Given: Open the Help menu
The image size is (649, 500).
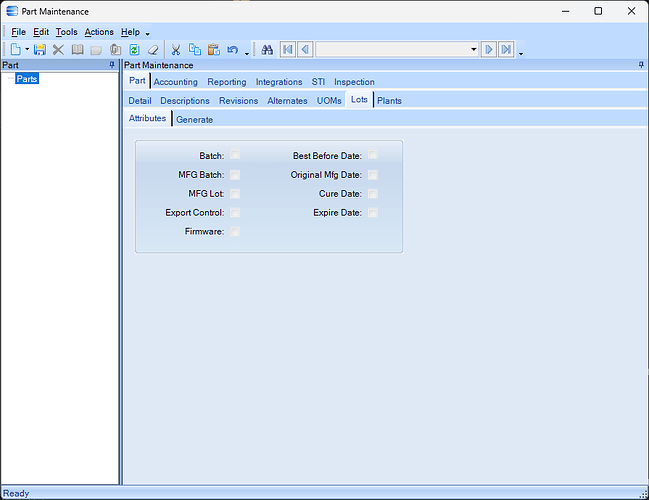Looking at the screenshot, I should [x=130, y=32].
